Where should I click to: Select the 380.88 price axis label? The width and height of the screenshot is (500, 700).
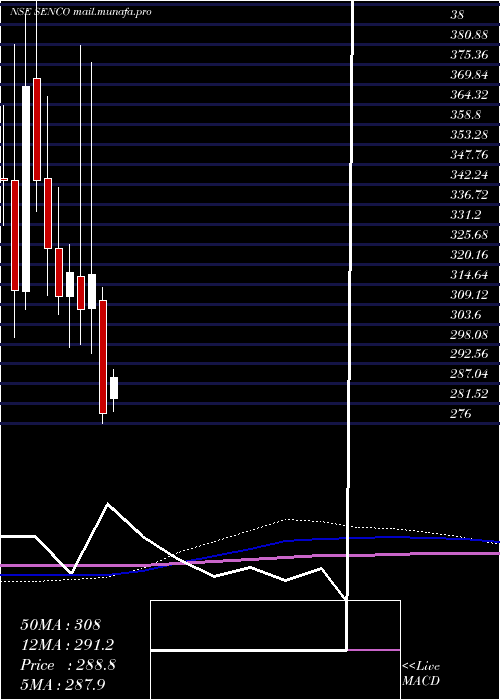(470, 35)
